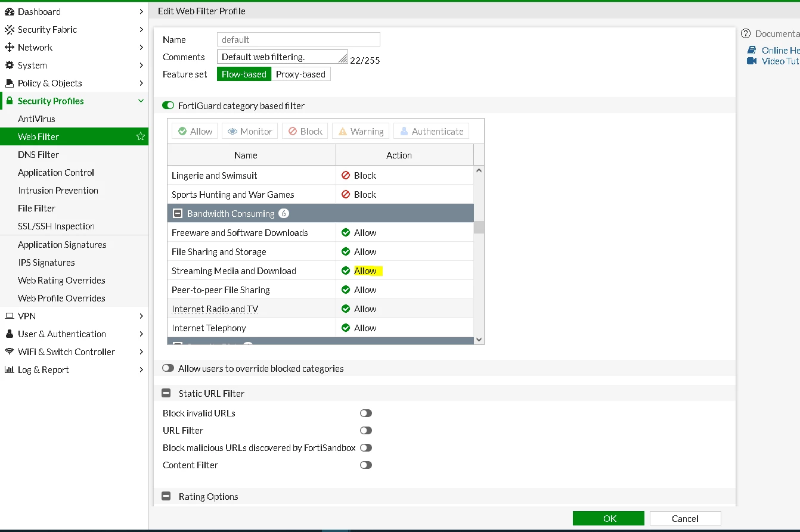This screenshot has width=800, height=532.
Task: Collapse the Security Profiles menu chevron
Action: click(x=141, y=101)
